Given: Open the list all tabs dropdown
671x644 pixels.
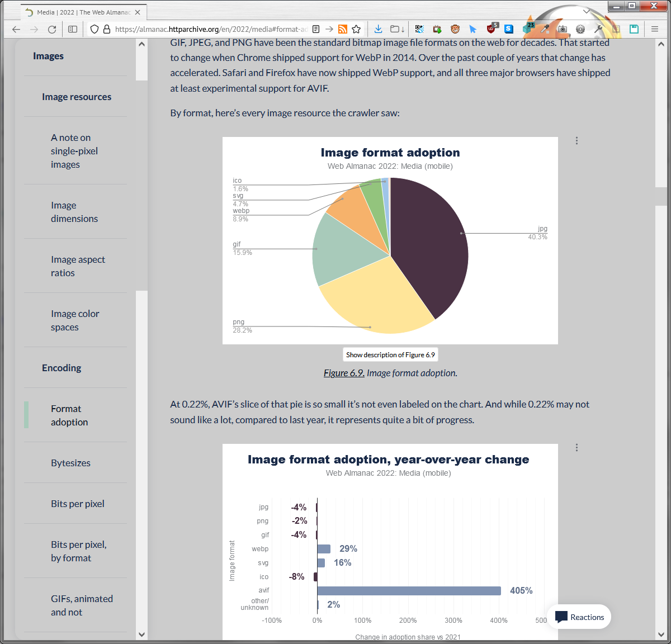Looking at the screenshot, I should 586,11.
